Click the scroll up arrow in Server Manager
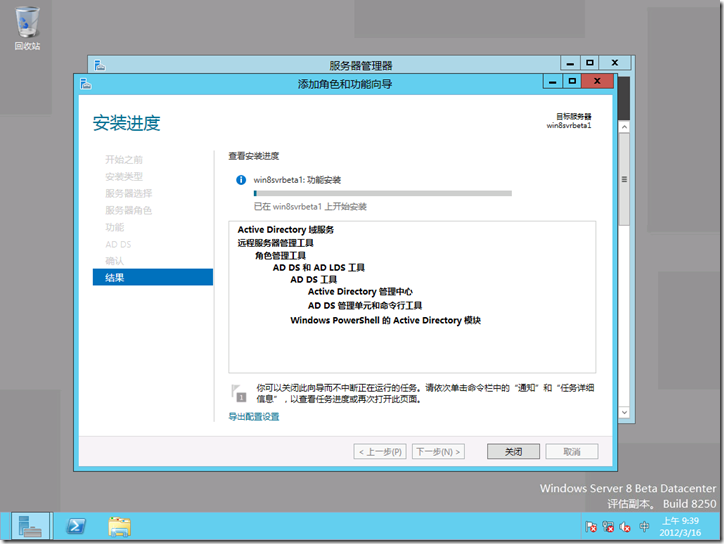 624,127
